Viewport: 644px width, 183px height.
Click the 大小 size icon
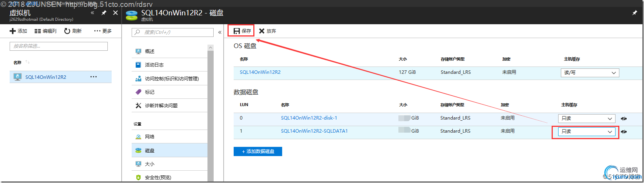click(x=139, y=164)
